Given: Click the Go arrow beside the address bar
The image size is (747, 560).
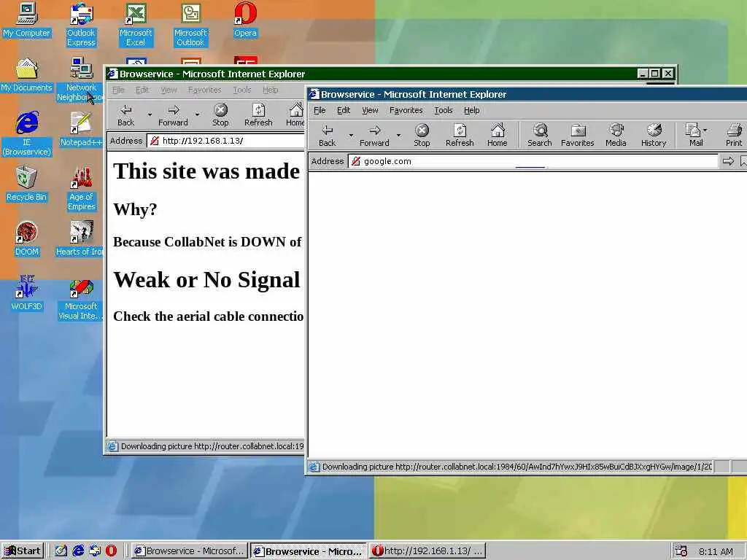Looking at the screenshot, I should (x=728, y=161).
